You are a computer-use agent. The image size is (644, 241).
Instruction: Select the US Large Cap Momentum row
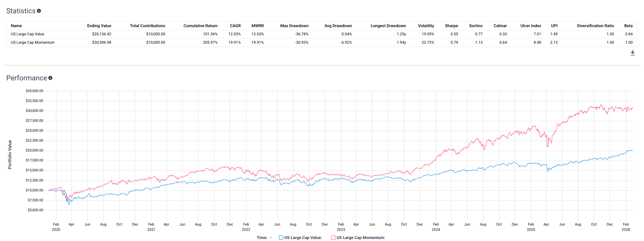click(x=322, y=43)
